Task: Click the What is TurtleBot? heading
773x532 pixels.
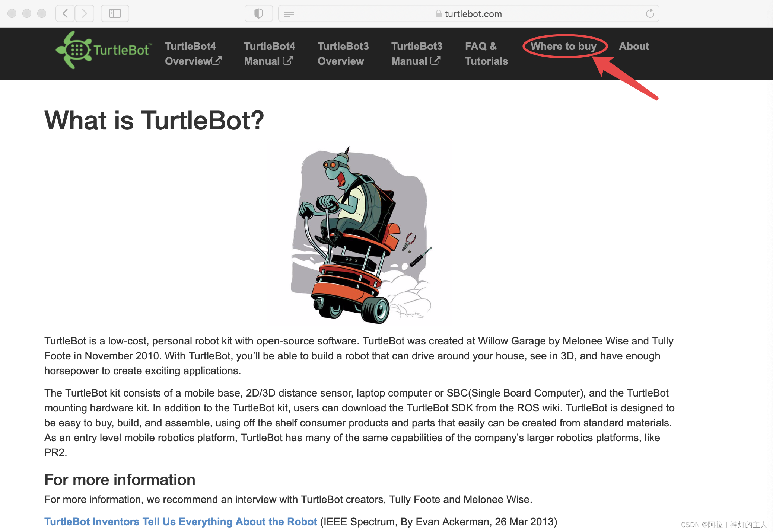Action: pyautogui.click(x=154, y=121)
